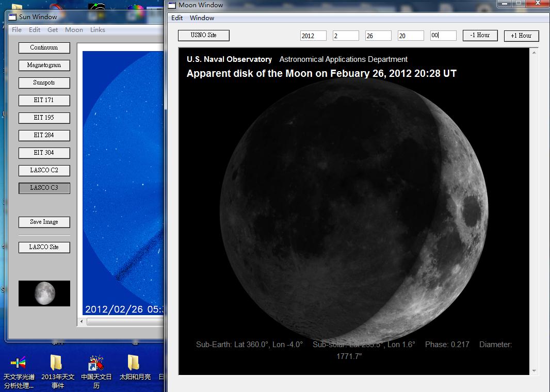Image resolution: width=550 pixels, height=392 pixels.
Task: Advance time with the +1 Hour button
Action: (x=521, y=36)
